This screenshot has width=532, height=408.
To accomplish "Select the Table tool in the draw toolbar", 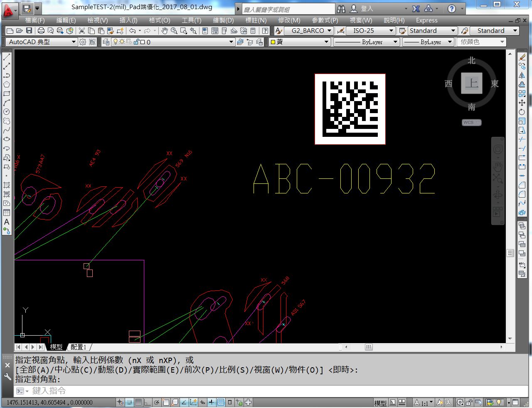I will (7, 213).
